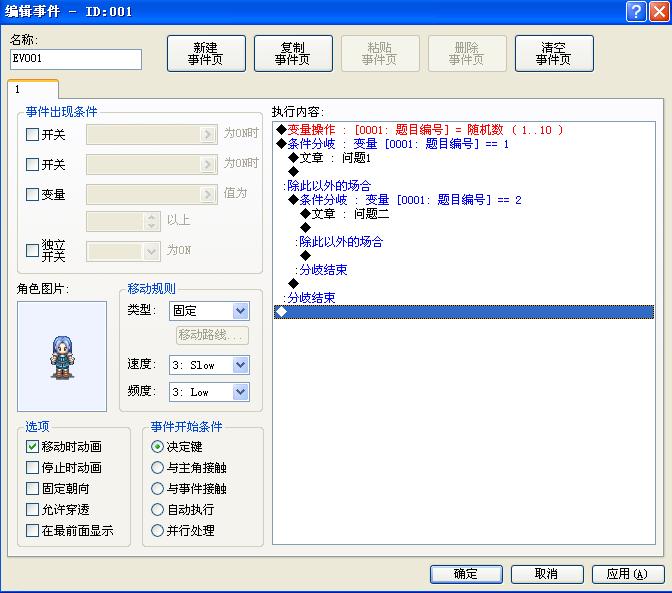Select the indented second 除此以外的场合 line

(339, 242)
